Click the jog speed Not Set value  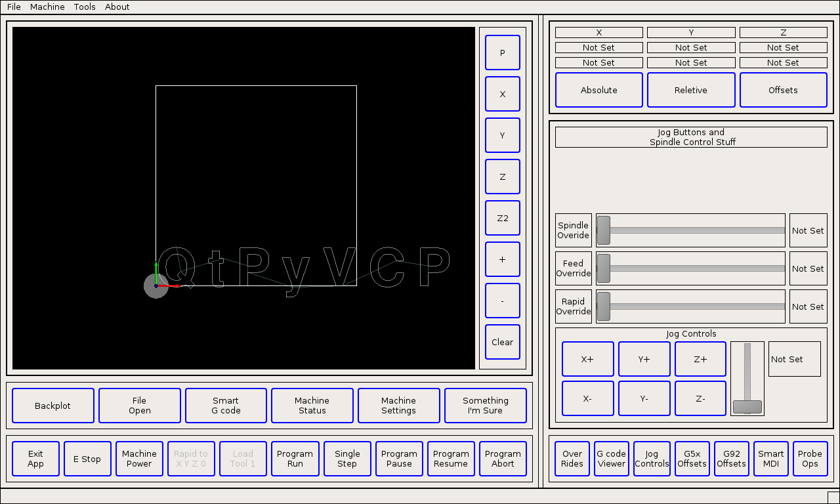tap(795, 359)
